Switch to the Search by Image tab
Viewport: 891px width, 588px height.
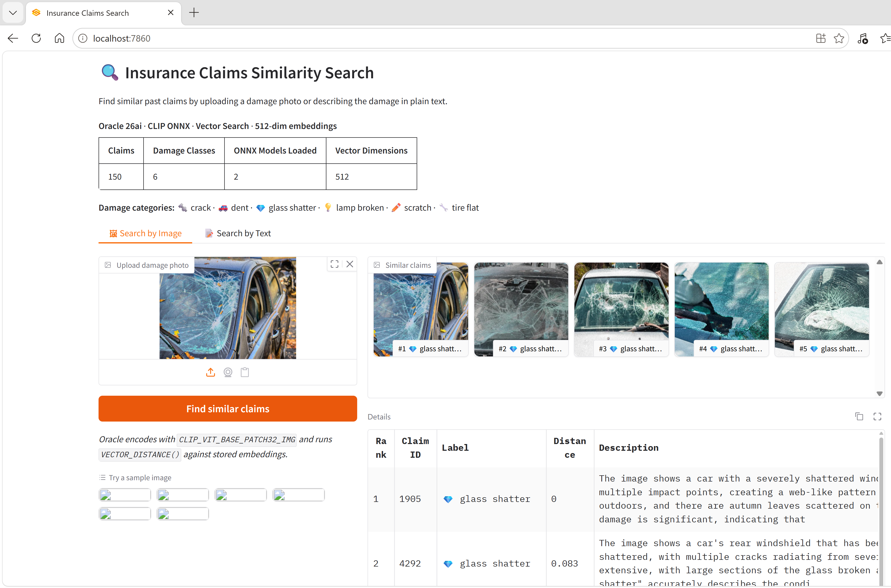click(x=145, y=233)
